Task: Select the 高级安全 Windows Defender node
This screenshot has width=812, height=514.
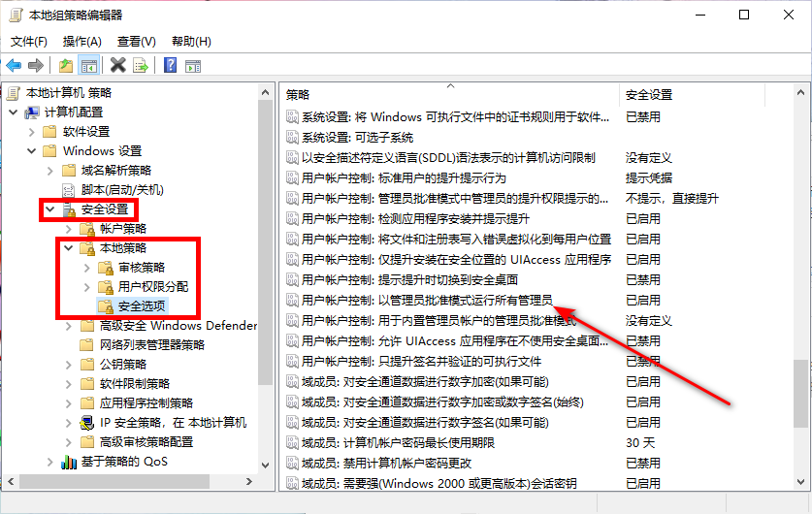Action: [x=179, y=326]
